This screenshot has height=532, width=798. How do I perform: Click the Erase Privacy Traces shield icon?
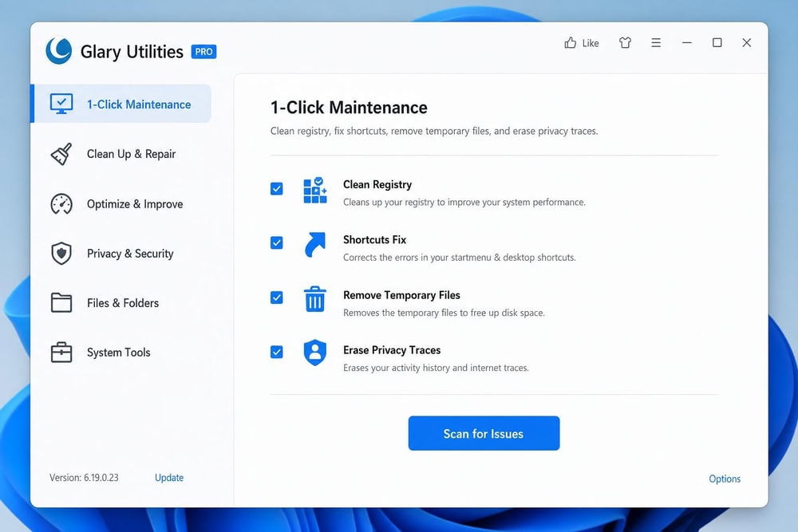[x=315, y=353]
